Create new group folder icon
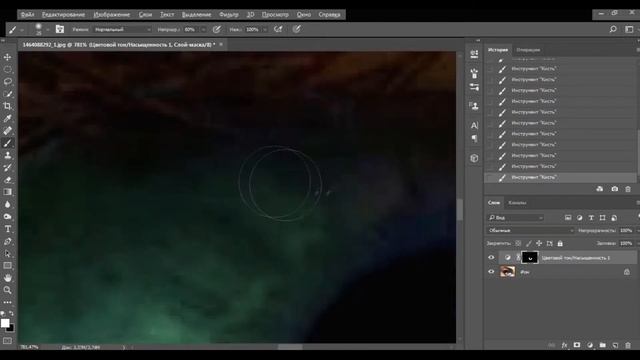The image size is (640, 360). click(x=602, y=345)
